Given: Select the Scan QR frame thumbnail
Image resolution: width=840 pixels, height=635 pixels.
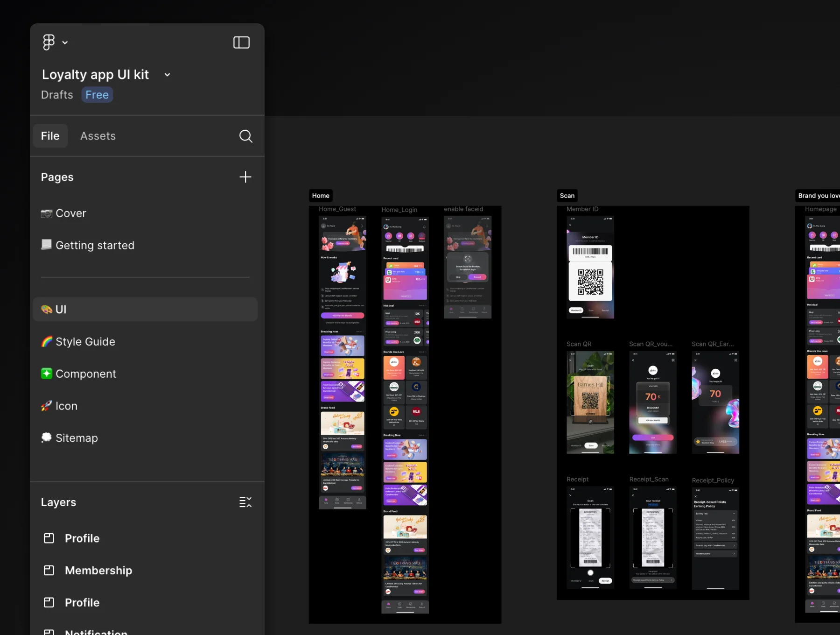Looking at the screenshot, I should [590, 402].
